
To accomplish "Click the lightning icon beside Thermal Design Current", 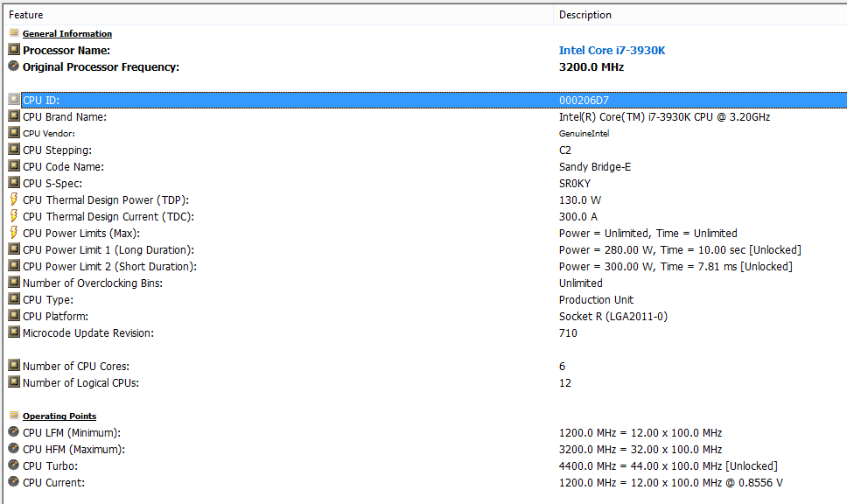I will click(14, 216).
